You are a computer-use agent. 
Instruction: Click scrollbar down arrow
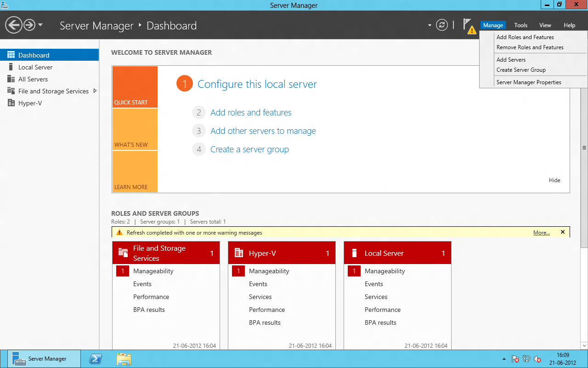pyautogui.click(x=584, y=345)
